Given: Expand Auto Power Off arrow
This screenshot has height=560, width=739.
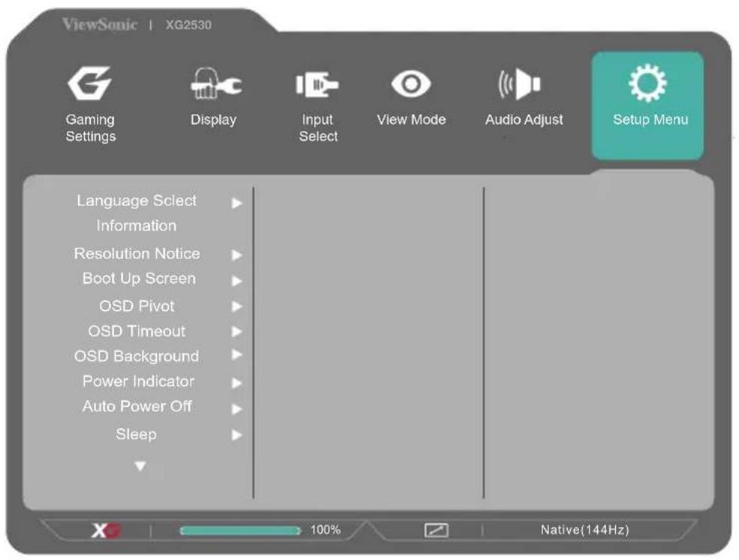Looking at the screenshot, I should [237, 409].
